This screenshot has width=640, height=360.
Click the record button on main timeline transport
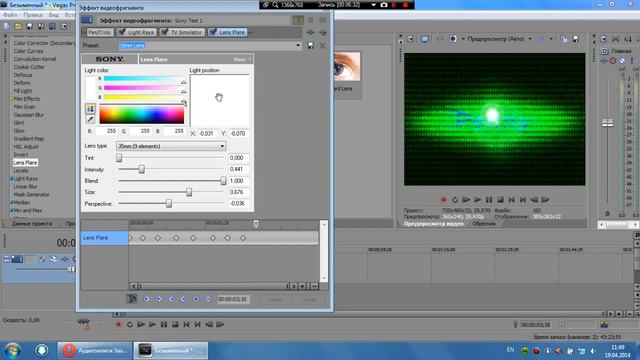coord(118,324)
